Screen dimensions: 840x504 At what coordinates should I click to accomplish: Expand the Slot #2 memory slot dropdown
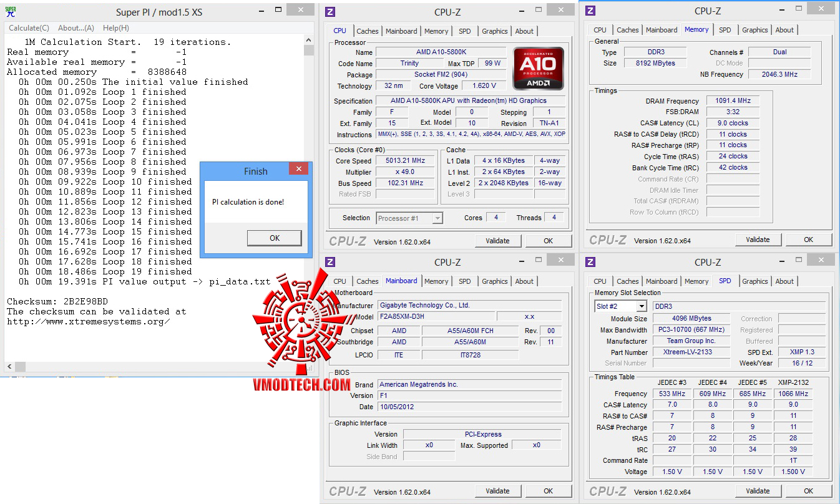(x=642, y=306)
